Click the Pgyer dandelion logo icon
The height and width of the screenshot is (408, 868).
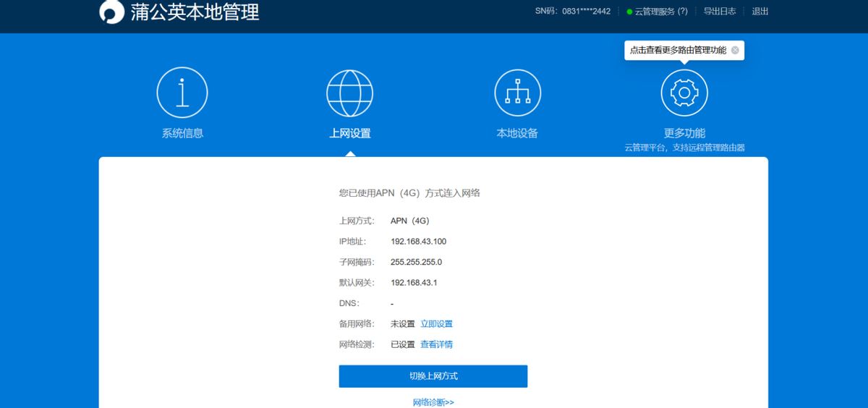click(x=111, y=12)
